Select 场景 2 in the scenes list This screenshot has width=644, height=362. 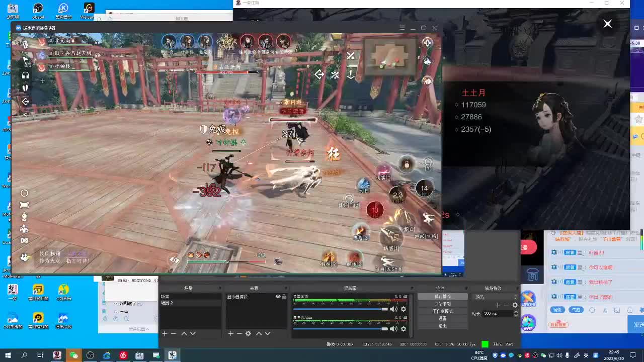pyautogui.click(x=190, y=303)
